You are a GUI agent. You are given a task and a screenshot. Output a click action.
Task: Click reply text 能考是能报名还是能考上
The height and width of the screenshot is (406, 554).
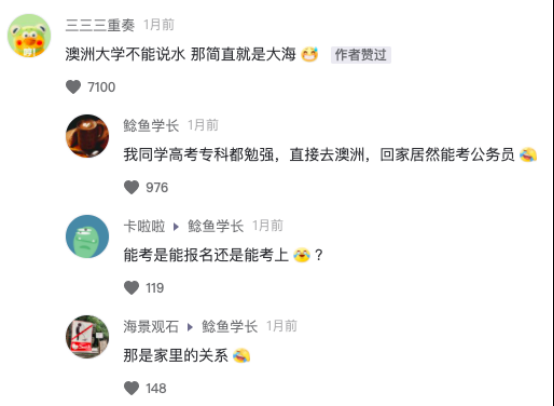coord(206,255)
